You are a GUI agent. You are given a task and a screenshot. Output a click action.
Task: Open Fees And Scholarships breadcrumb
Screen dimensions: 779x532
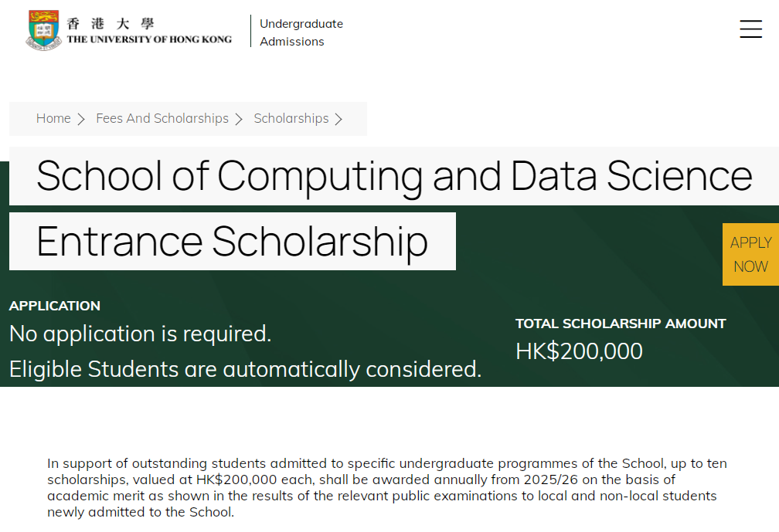pos(162,119)
